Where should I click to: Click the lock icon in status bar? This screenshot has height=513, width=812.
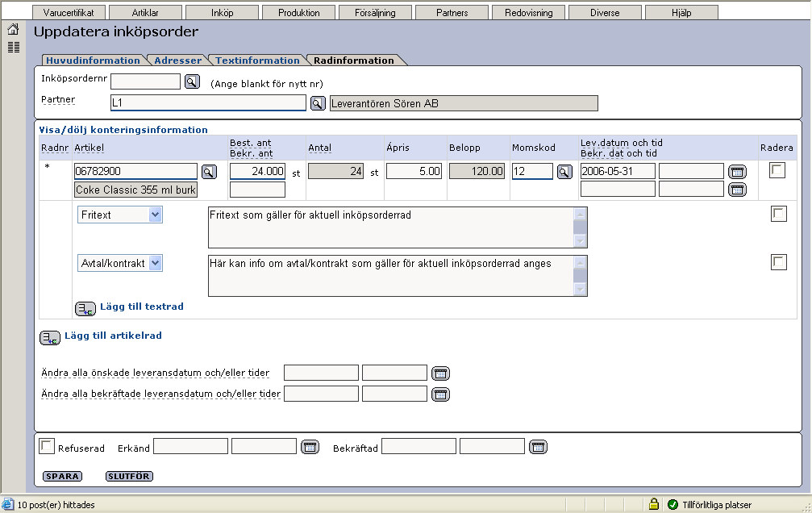coord(654,503)
